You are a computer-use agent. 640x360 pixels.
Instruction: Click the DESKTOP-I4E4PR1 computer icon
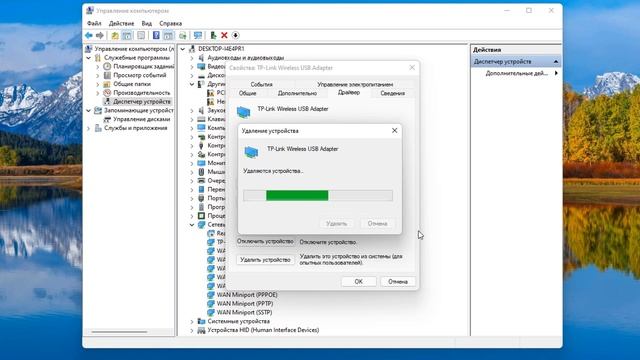point(192,49)
